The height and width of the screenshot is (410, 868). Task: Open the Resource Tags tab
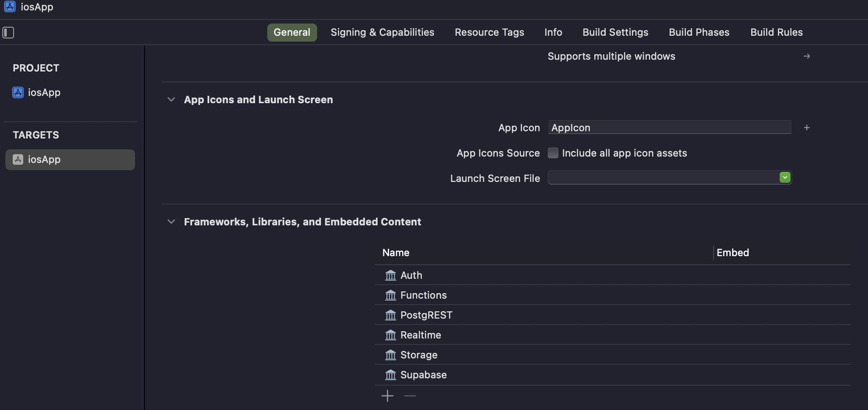click(489, 33)
